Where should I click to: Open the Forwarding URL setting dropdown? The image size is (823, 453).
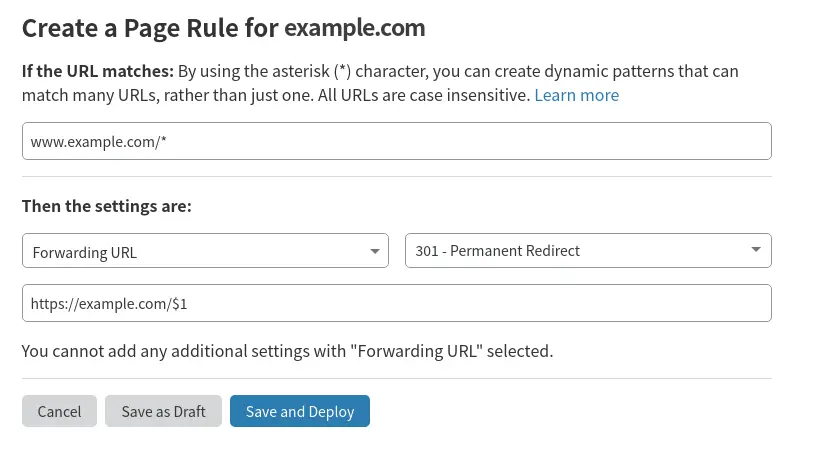tap(205, 251)
